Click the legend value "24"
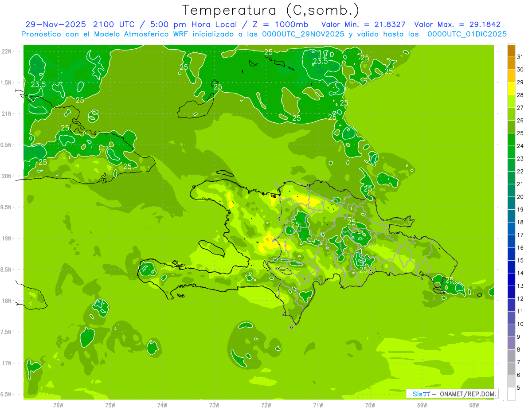 [x=520, y=146]
